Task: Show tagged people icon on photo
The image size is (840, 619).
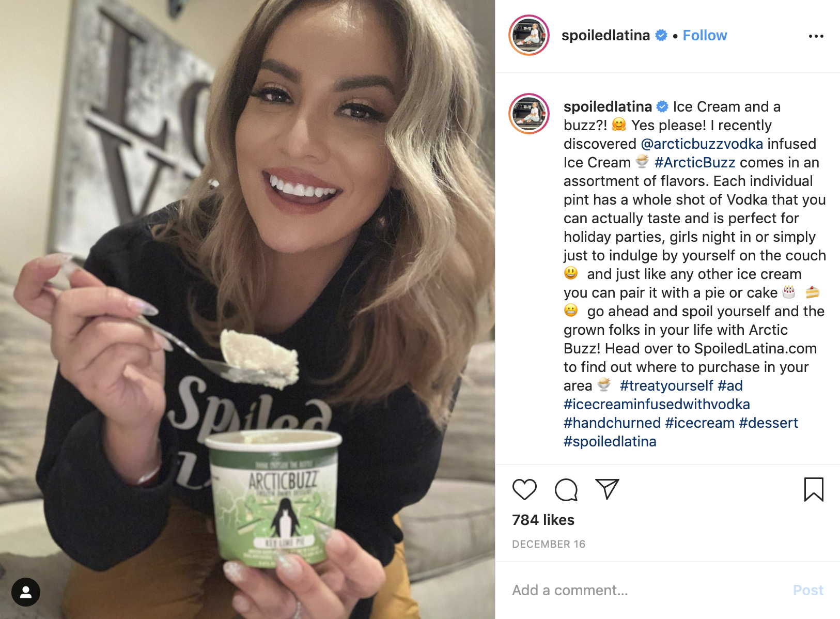Action: [x=26, y=592]
